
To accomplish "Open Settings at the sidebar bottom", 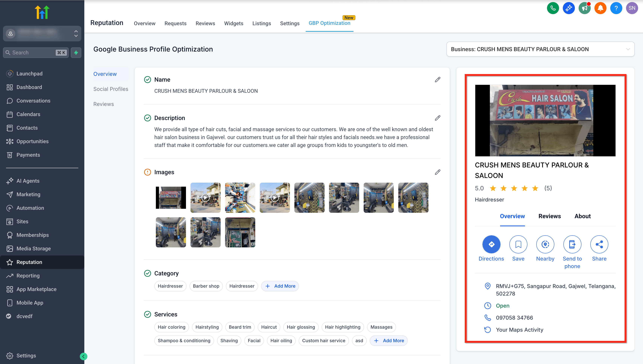I will [x=26, y=356].
